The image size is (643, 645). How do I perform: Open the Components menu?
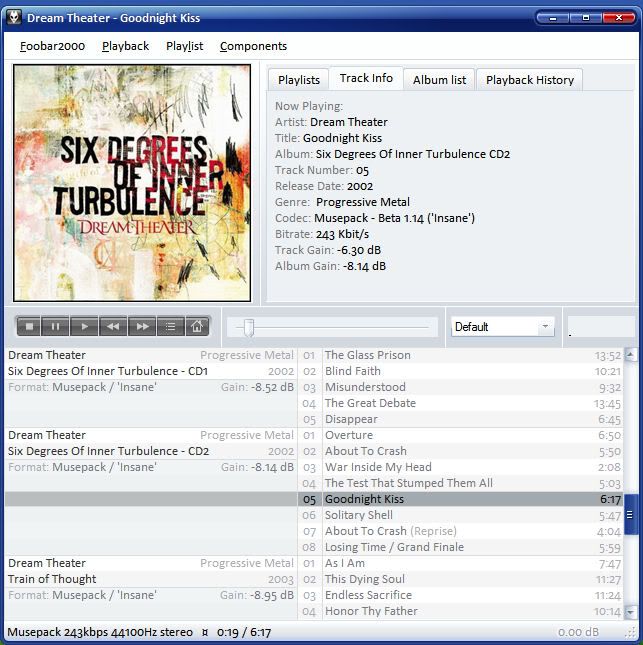(253, 46)
